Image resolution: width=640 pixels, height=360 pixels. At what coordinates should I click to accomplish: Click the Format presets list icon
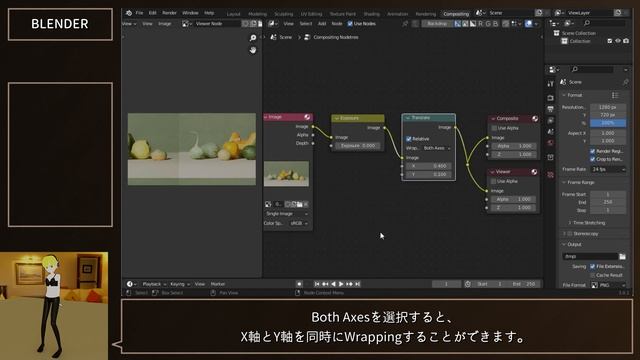[x=615, y=96]
